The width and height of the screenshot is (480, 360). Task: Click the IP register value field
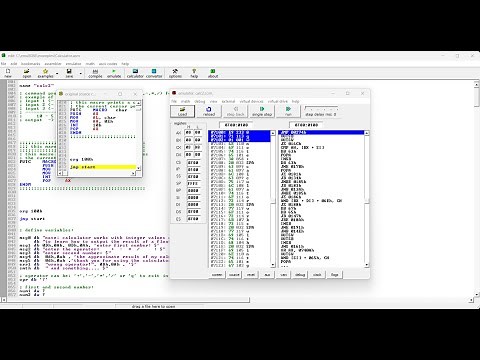coord(193,170)
